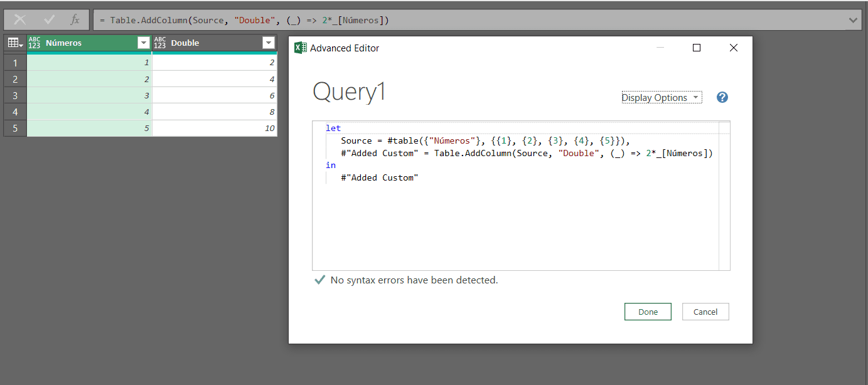
Task: Select the cell containing value 10
Action: pyautogui.click(x=214, y=128)
